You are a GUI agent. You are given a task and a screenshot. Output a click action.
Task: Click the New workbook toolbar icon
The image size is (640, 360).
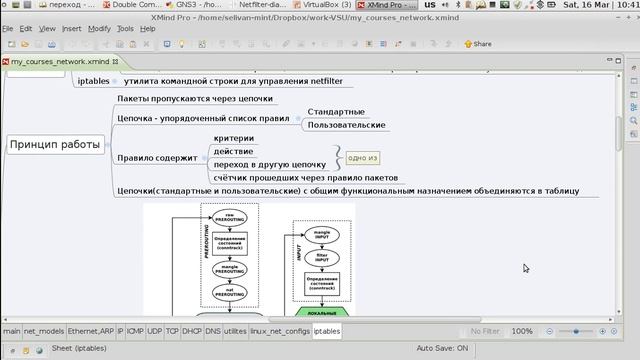[x=12, y=44]
